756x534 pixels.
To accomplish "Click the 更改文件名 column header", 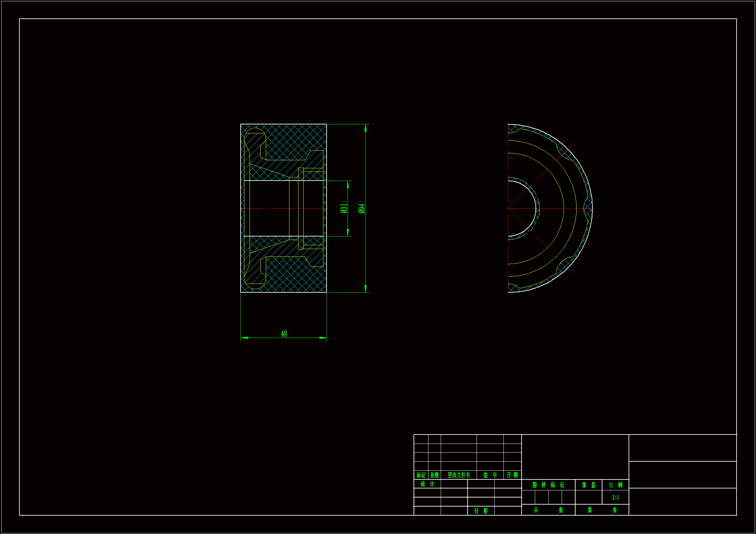I will click(x=459, y=475).
